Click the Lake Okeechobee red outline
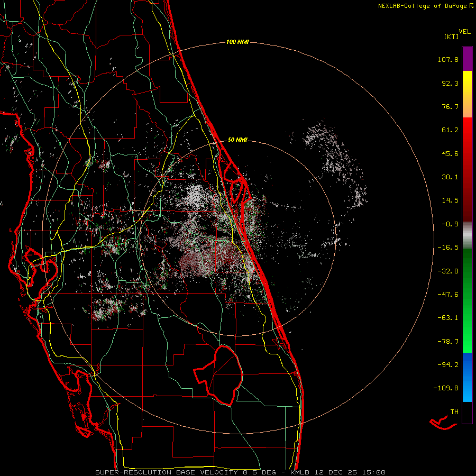Viewport: 476px width, 476px height. [x=218, y=375]
